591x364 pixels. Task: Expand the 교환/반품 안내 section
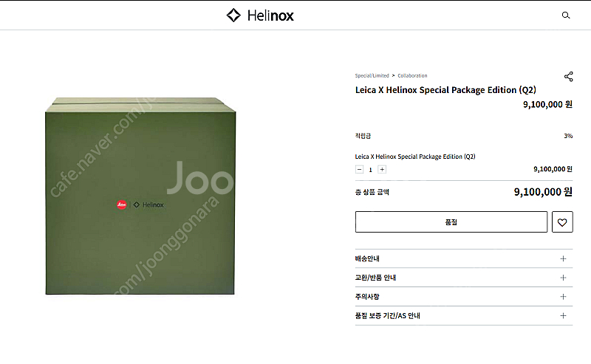[464, 278]
